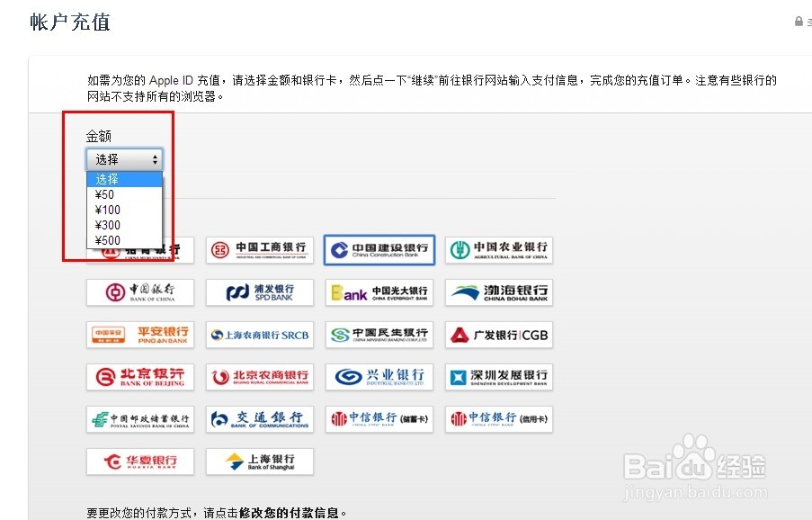Choose 华夏银行 Hua Xia Bank
Screen dimensions: 812x520
click(x=139, y=461)
